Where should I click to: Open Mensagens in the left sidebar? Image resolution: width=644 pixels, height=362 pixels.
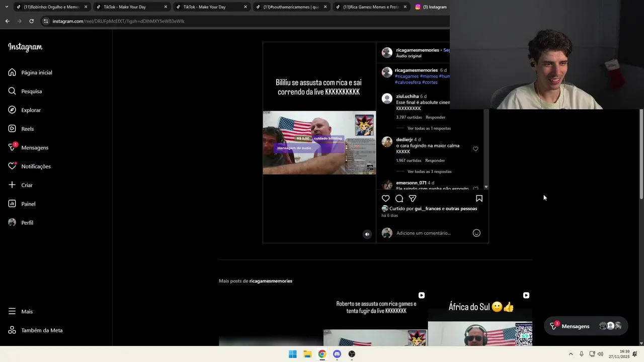click(x=28, y=147)
